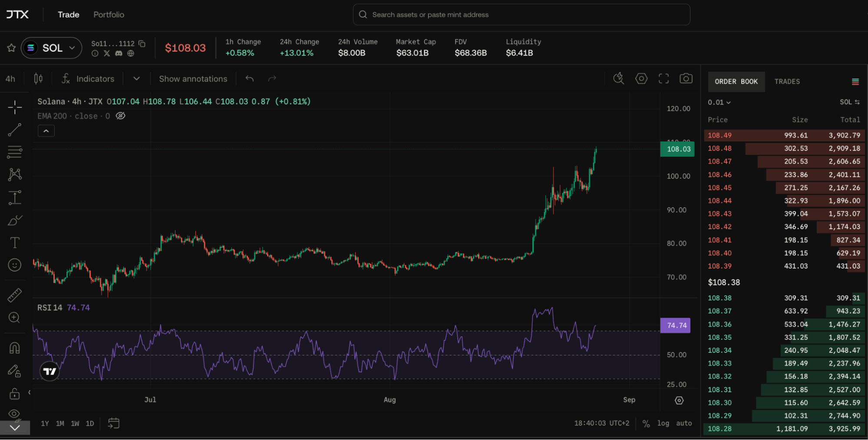
Task: Switch to the TRADES tab
Action: (787, 82)
